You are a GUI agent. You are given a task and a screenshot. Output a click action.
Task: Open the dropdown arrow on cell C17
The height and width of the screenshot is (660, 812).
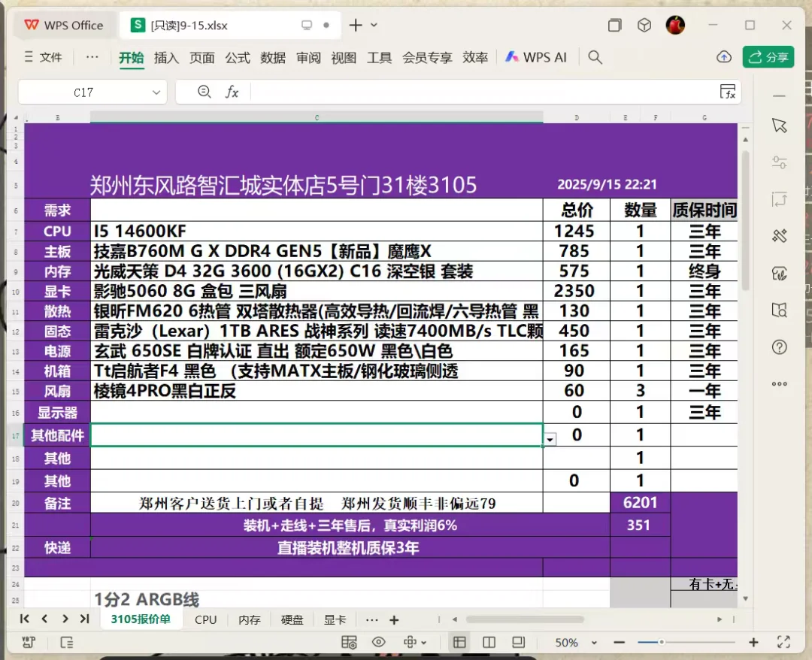[550, 440]
